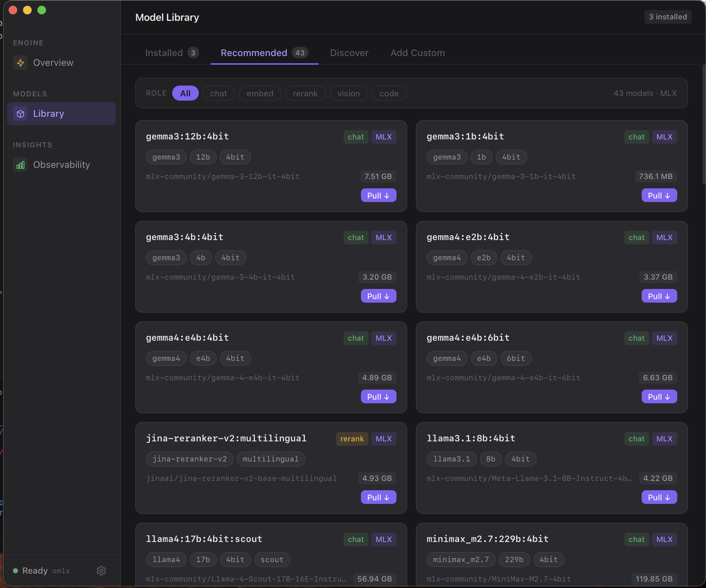Select the All role filter
706x588 pixels.
click(x=185, y=93)
